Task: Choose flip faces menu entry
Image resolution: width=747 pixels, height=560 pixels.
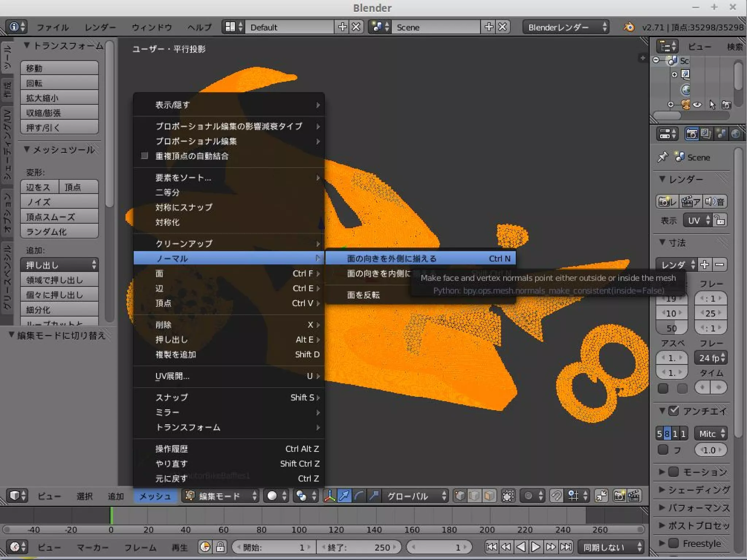Action: 363,295
